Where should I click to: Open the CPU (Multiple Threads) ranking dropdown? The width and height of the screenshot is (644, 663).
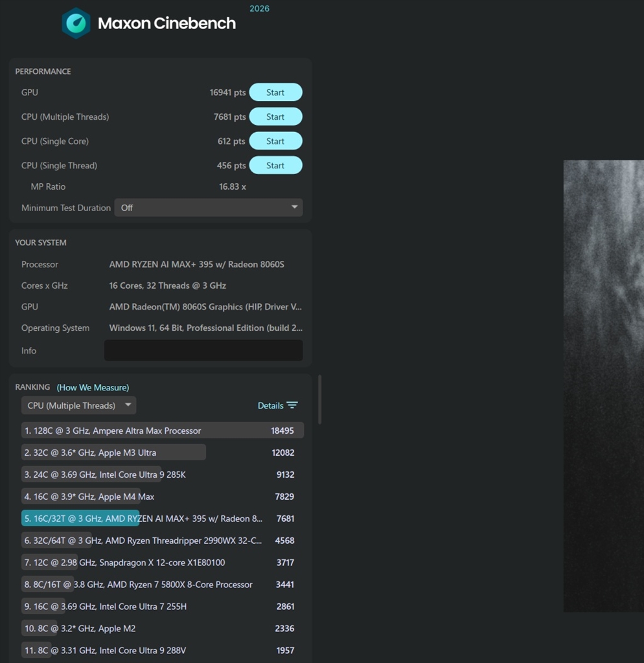(78, 405)
